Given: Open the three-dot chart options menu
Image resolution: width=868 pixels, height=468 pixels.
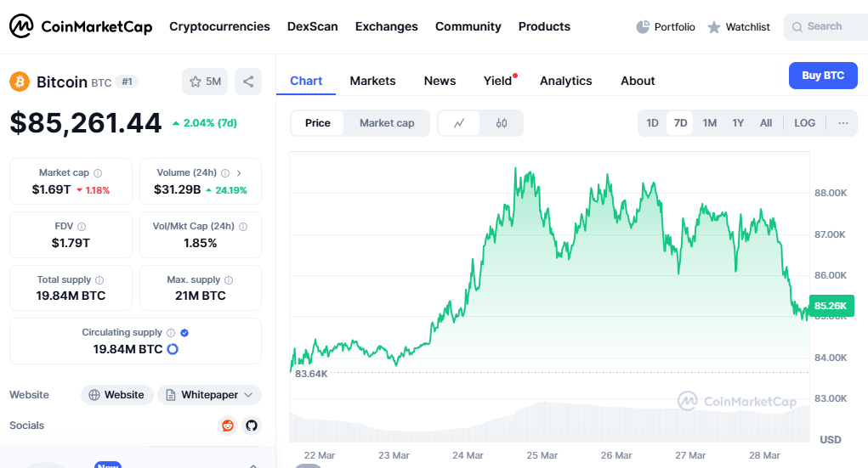Looking at the screenshot, I should pyautogui.click(x=843, y=123).
